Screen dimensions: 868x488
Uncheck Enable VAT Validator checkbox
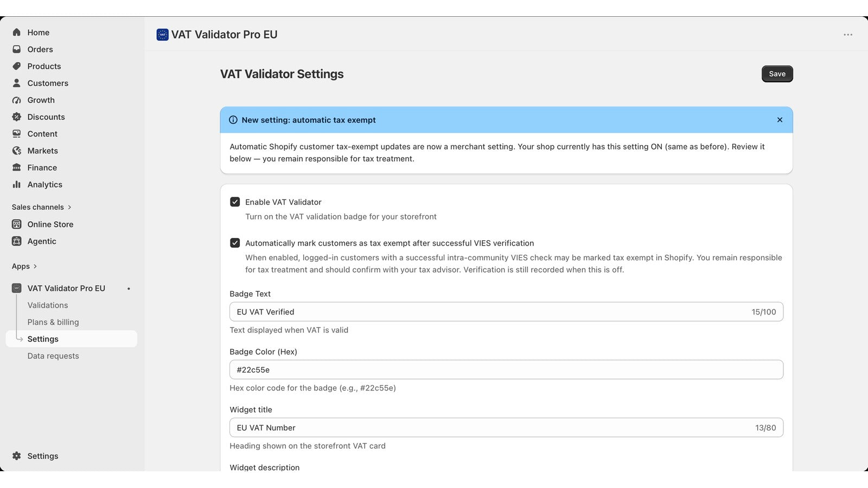click(x=235, y=202)
